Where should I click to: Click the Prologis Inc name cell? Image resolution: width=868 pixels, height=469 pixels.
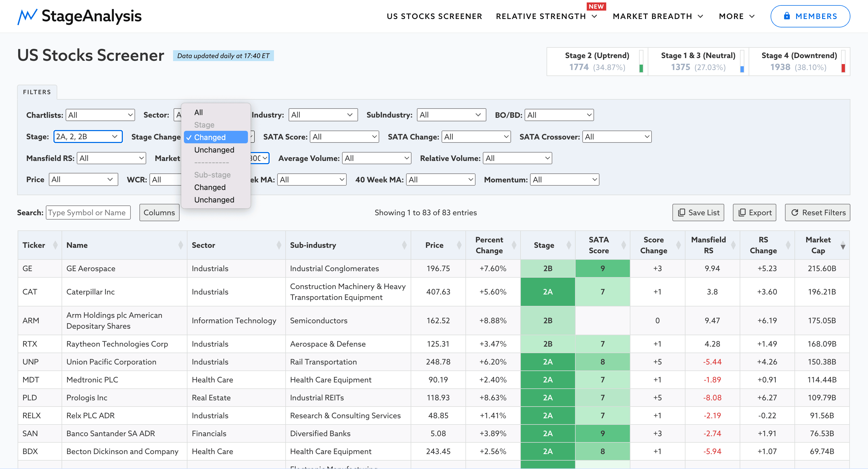point(124,398)
